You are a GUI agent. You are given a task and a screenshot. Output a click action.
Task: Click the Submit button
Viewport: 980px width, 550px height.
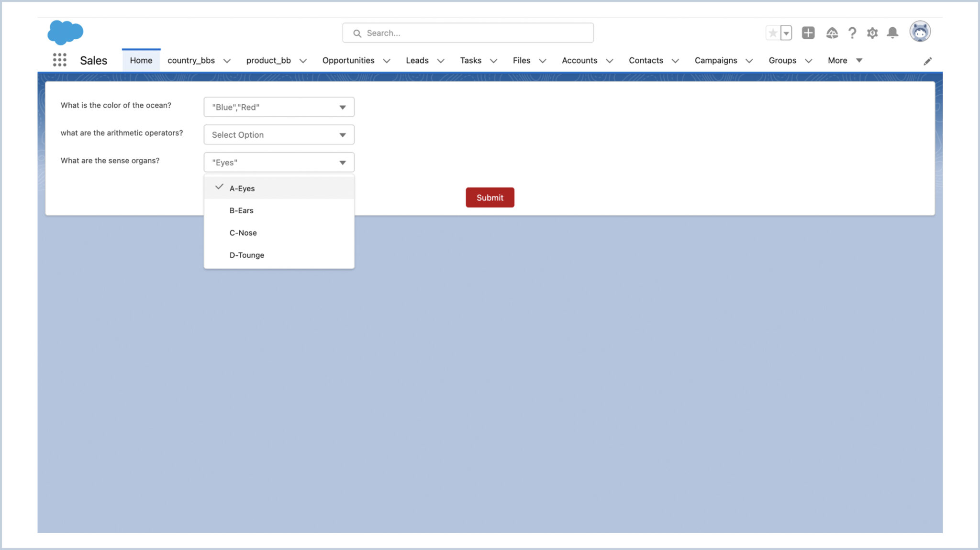(x=490, y=197)
